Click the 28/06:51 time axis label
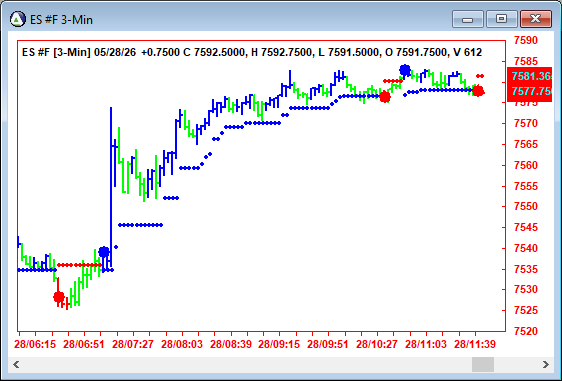 pos(84,344)
